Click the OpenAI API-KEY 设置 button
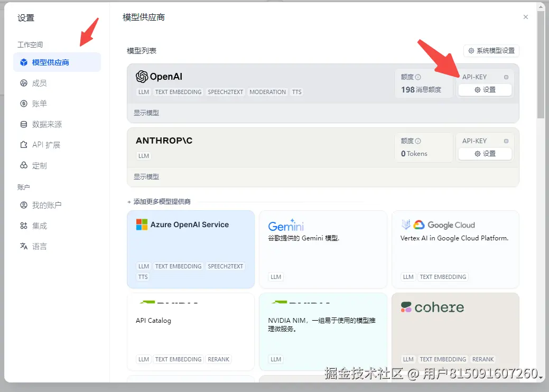 485,90
